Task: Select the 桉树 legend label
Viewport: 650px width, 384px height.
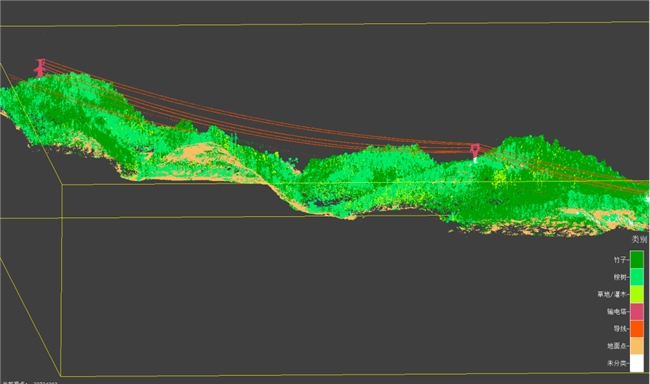Action: pyautogui.click(x=620, y=277)
